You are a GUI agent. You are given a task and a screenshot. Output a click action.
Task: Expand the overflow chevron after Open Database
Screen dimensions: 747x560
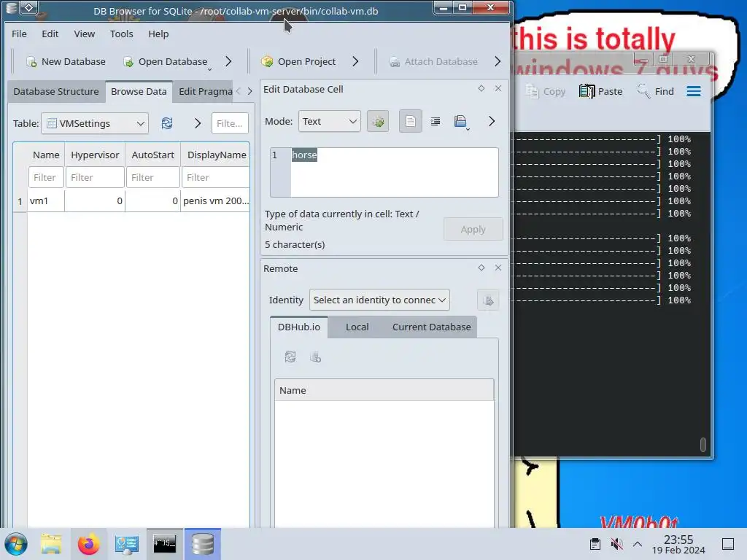[228, 61]
